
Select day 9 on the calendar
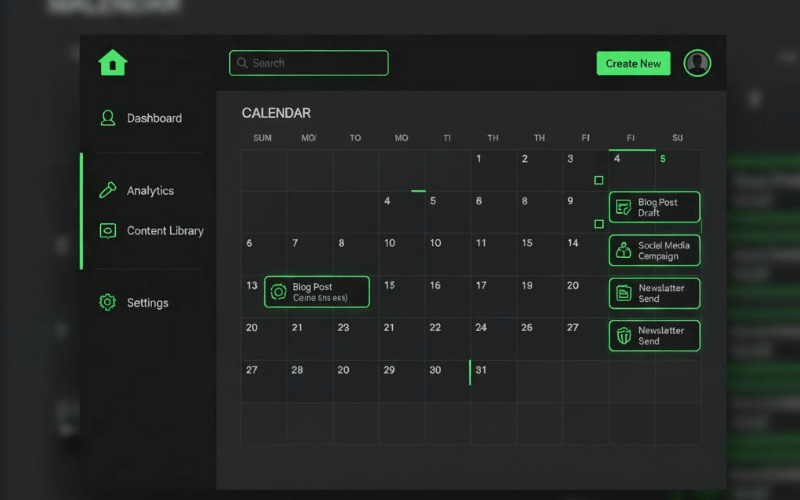click(570, 201)
